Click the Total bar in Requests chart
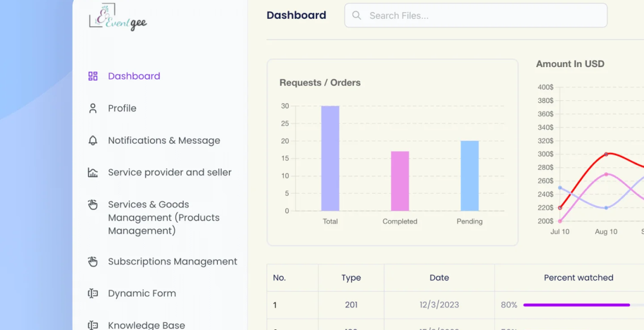This screenshot has height=330, width=644. click(x=330, y=158)
